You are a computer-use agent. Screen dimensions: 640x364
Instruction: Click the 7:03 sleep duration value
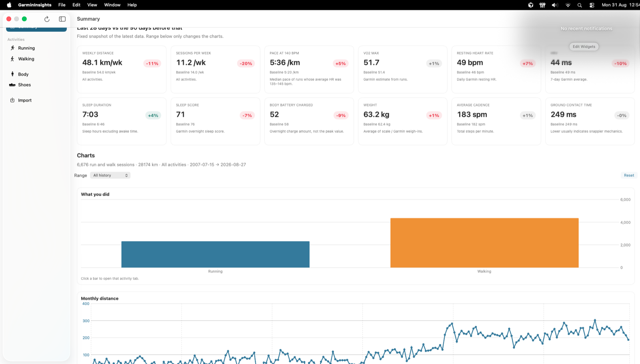click(x=90, y=115)
